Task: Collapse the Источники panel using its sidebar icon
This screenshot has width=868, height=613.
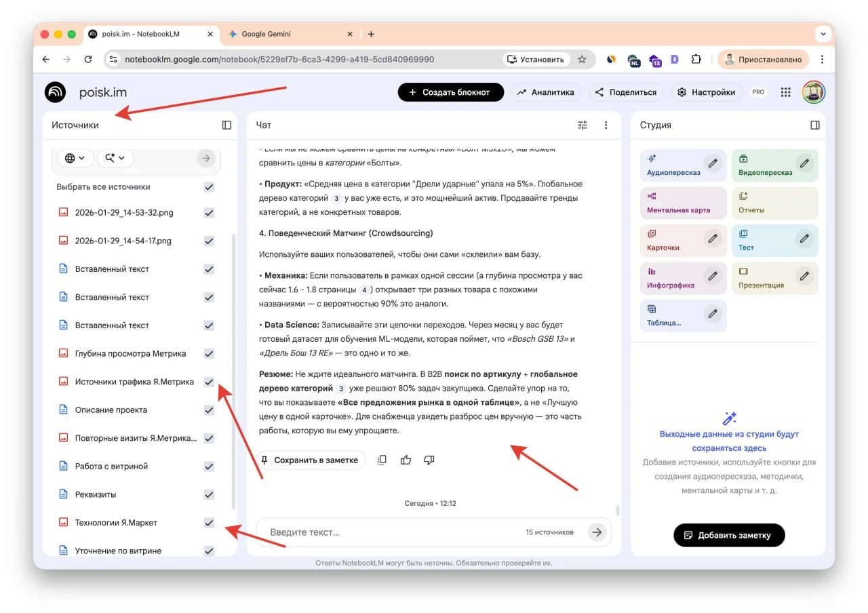Action: pyautogui.click(x=226, y=125)
